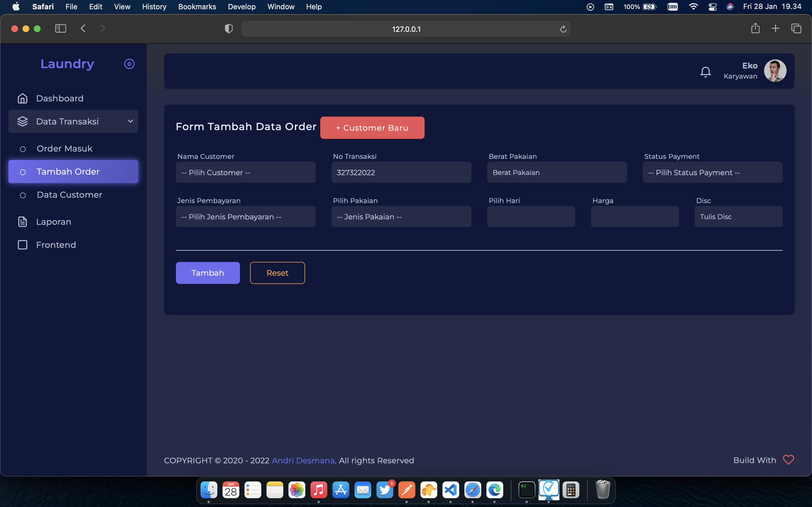The width and height of the screenshot is (812, 507).
Task: Open the Develop menu
Action: pos(241,7)
